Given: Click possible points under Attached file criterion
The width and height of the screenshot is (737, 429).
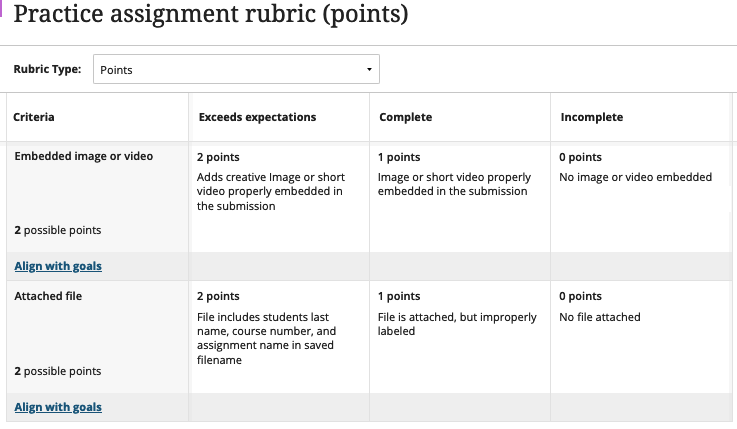Looking at the screenshot, I should (58, 371).
